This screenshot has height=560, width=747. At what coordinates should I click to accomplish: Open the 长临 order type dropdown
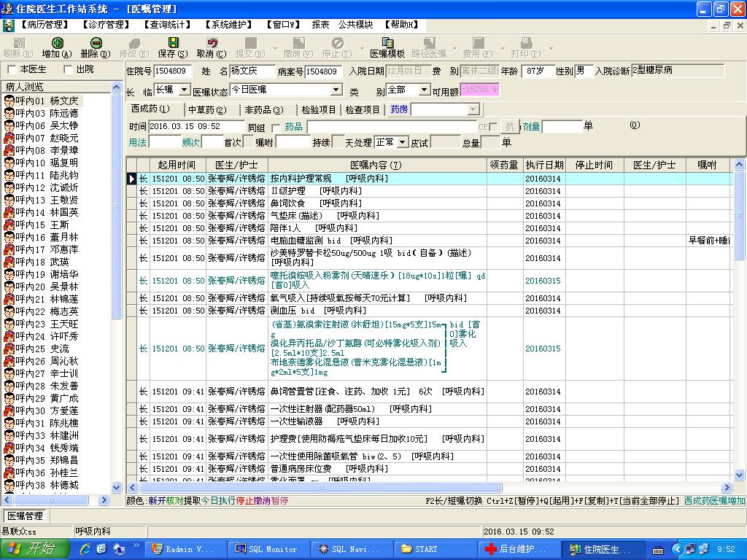pyautogui.click(x=185, y=90)
